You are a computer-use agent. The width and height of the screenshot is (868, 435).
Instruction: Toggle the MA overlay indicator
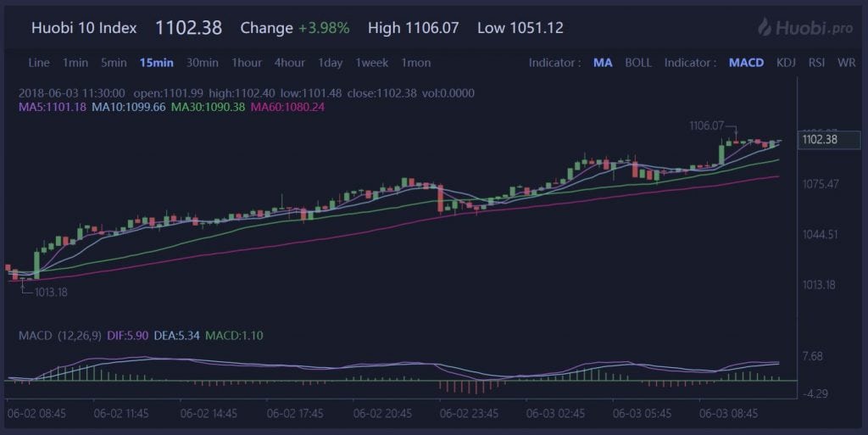[603, 63]
